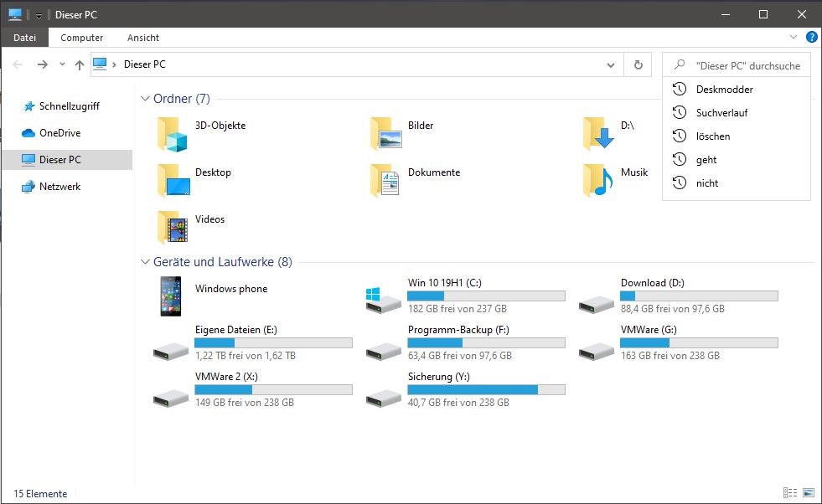
Task: Select the Download (D:) drive icon
Action: pyautogui.click(x=596, y=304)
